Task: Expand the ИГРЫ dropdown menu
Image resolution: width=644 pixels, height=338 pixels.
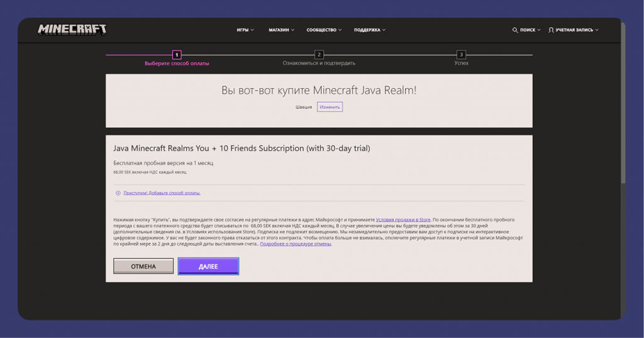Action: pos(245,30)
